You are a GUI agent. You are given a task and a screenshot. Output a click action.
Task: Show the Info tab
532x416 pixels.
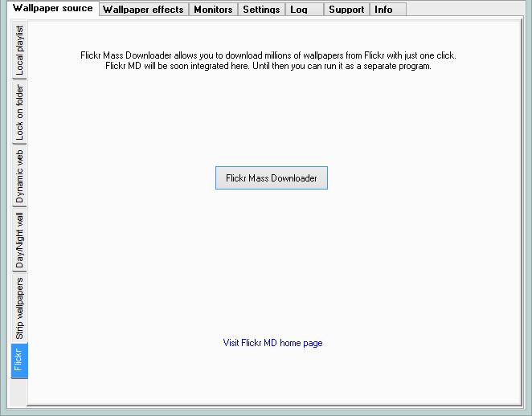click(x=383, y=10)
